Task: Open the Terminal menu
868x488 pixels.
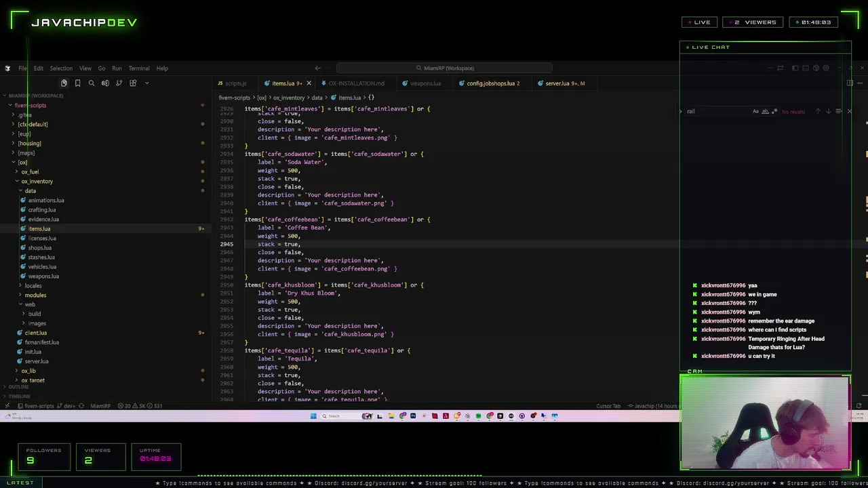Action: 139,68
